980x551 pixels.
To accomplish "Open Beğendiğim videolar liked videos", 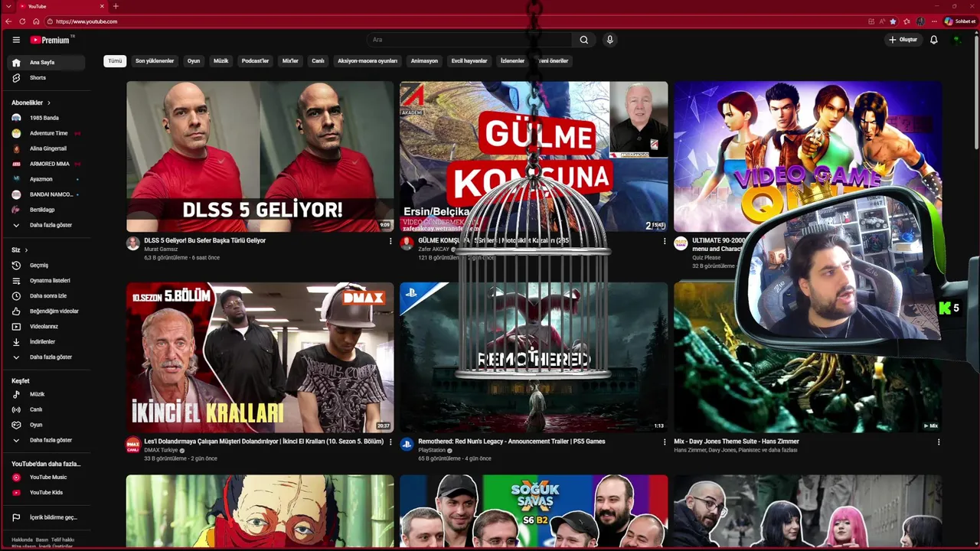I will (46, 311).
